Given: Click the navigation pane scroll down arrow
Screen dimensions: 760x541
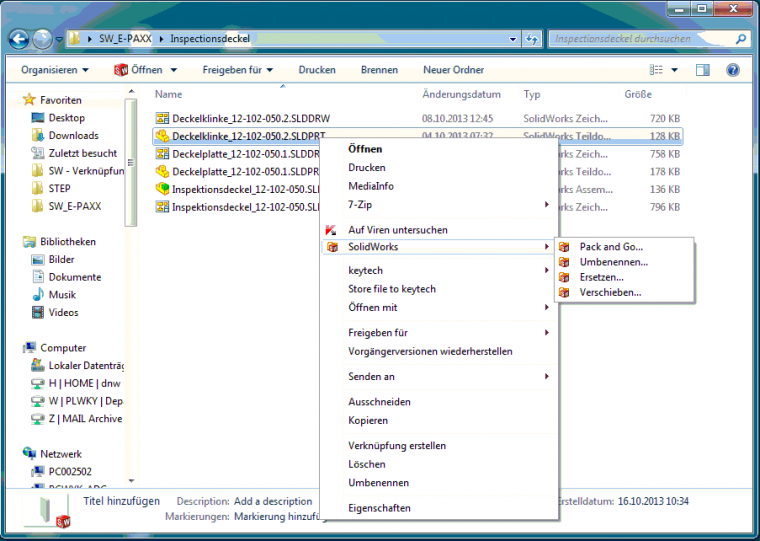Looking at the screenshot, I should (131, 480).
